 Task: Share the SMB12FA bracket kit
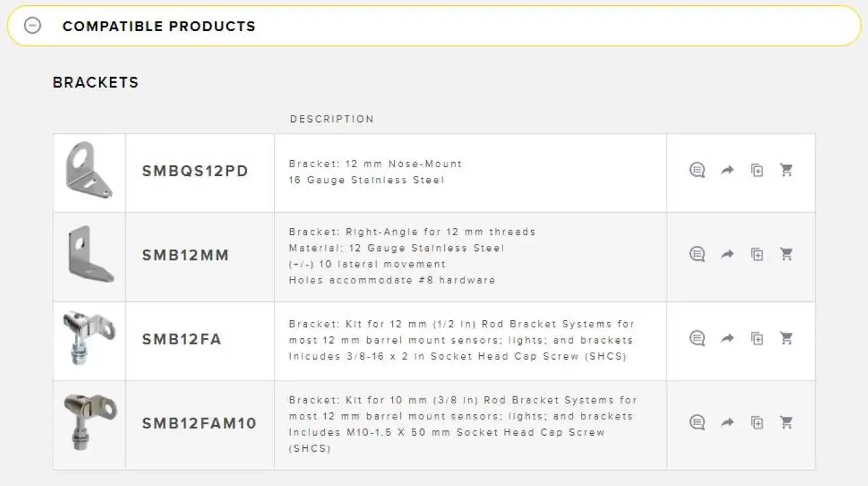(727, 338)
